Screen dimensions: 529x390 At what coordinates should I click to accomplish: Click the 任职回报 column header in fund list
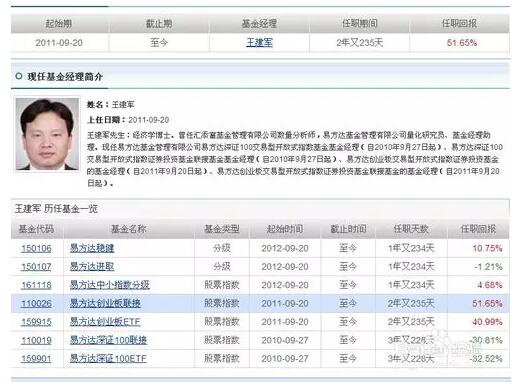(x=478, y=229)
